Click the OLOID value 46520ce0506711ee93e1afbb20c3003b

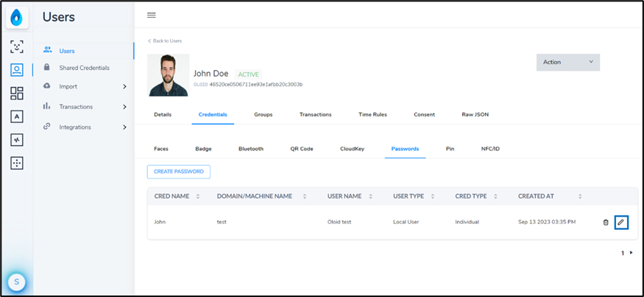click(256, 84)
